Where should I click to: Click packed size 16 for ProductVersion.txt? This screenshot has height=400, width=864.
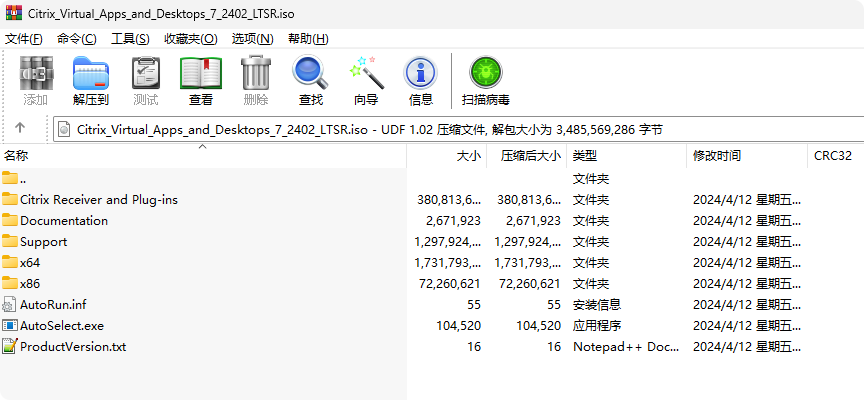(554, 347)
